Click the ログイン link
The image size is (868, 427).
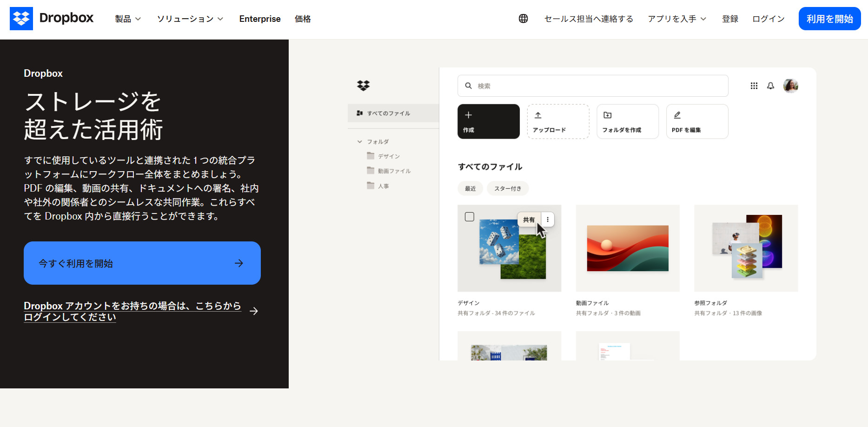tap(769, 19)
